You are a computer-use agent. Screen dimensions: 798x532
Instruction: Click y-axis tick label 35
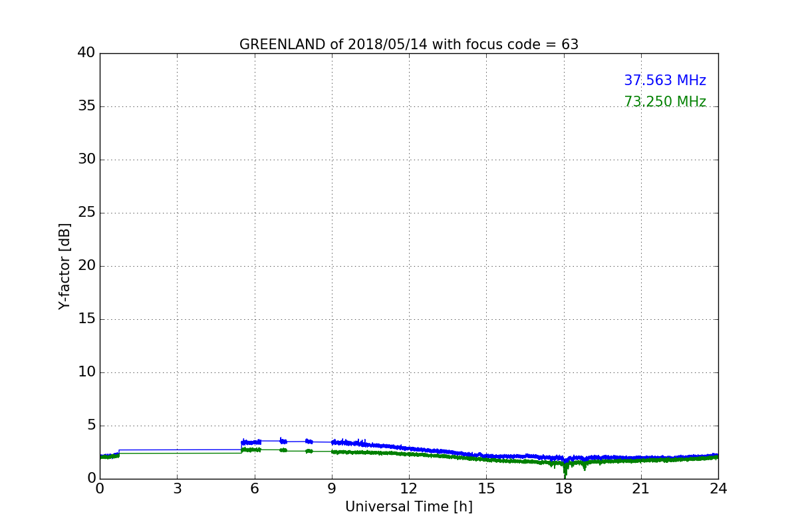point(86,106)
